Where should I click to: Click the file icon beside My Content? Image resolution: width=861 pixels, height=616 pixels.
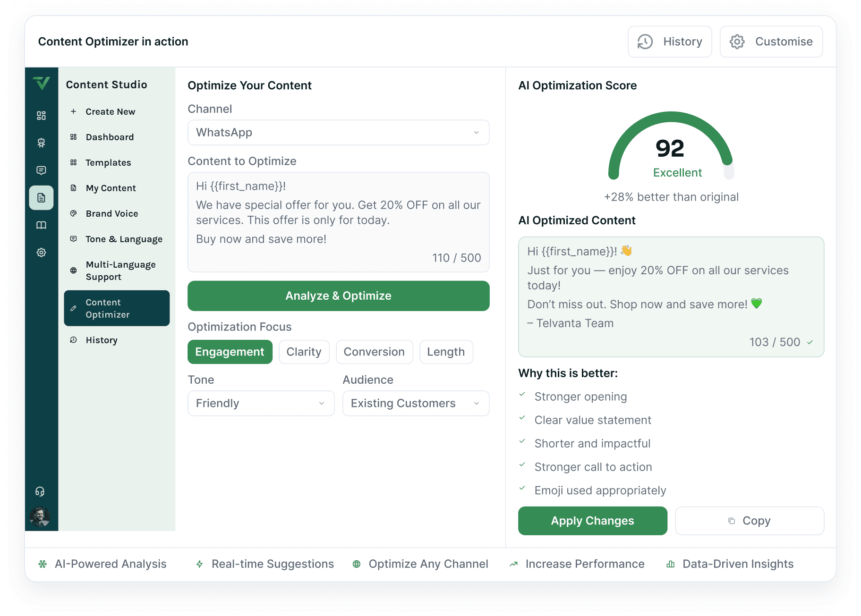(73, 188)
